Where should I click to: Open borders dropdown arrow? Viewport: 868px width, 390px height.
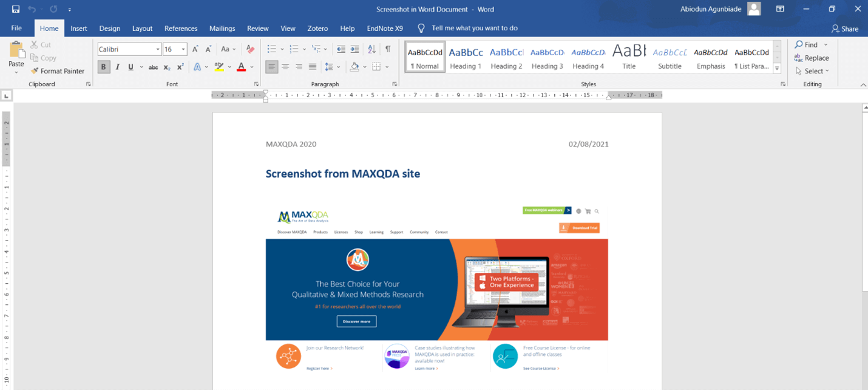tap(387, 67)
